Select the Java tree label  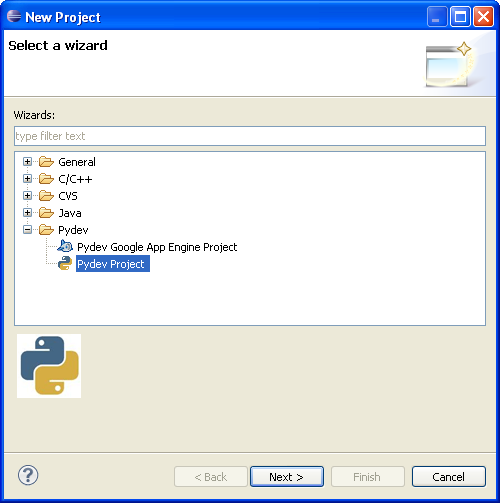click(x=70, y=213)
